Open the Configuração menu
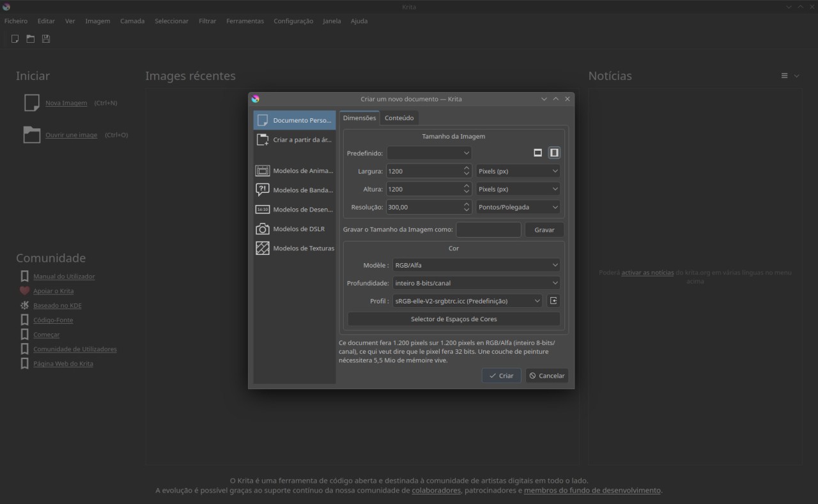Screen dimensions: 818x504 pos(293,21)
